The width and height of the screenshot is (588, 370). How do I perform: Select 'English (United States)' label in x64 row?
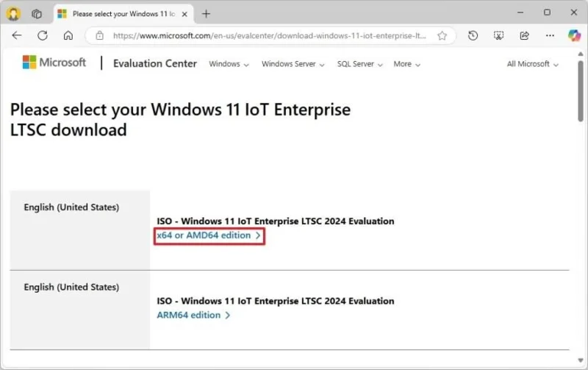pyautogui.click(x=71, y=207)
